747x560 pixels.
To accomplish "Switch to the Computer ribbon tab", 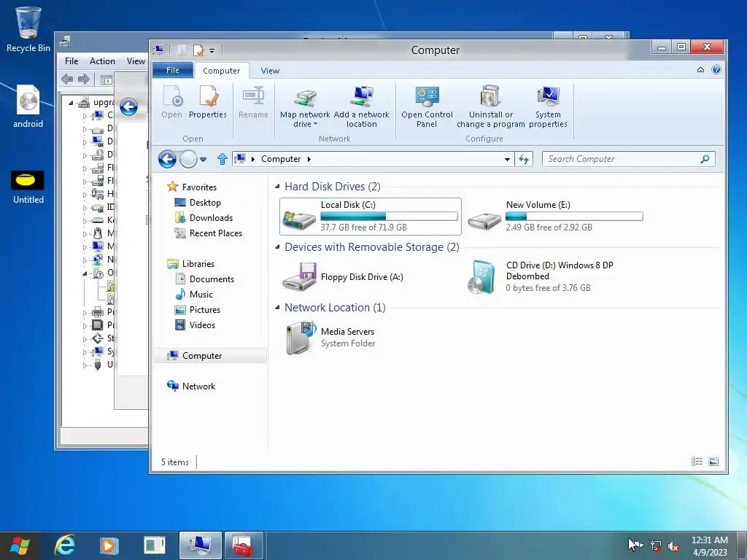I will pos(222,71).
